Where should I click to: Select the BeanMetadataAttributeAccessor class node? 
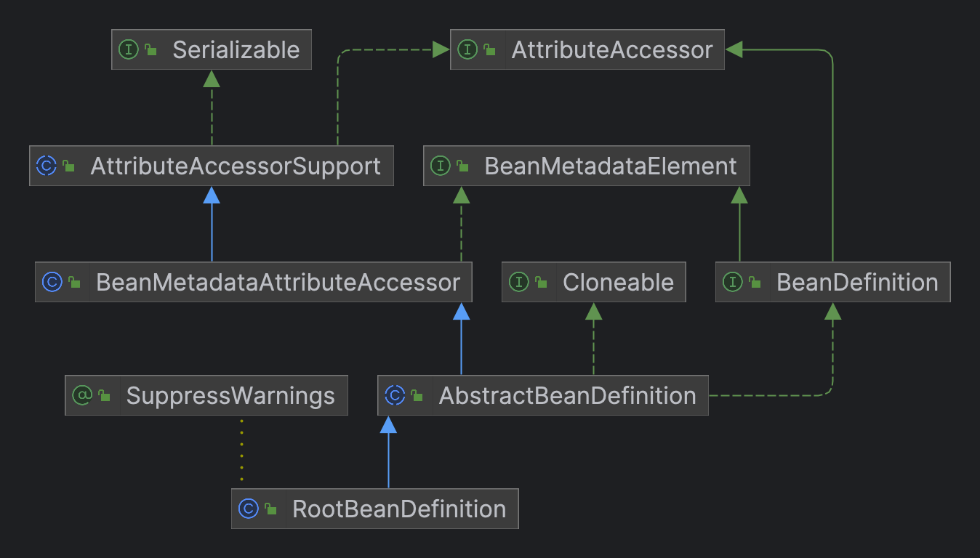click(254, 282)
